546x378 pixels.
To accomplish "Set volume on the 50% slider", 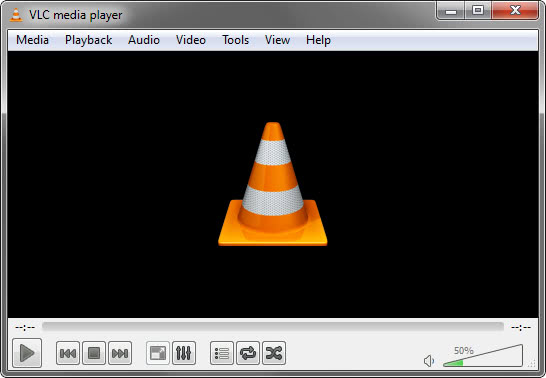I will pos(483,356).
